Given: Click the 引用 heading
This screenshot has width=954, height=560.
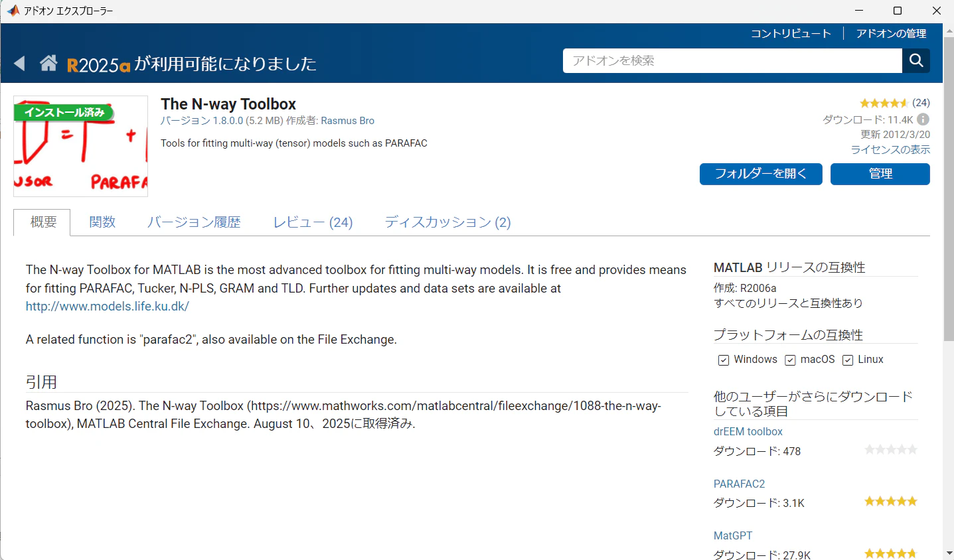Looking at the screenshot, I should 41,382.
